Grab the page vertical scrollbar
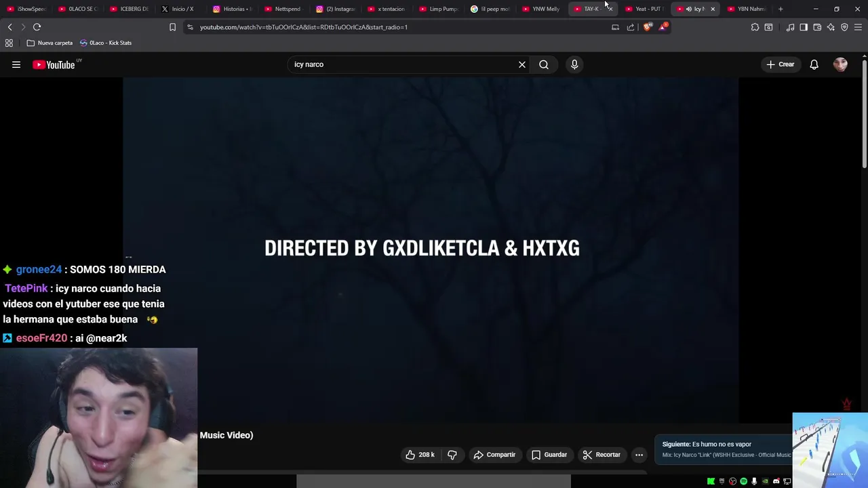868x488 pixels. [x=864, y=114]
